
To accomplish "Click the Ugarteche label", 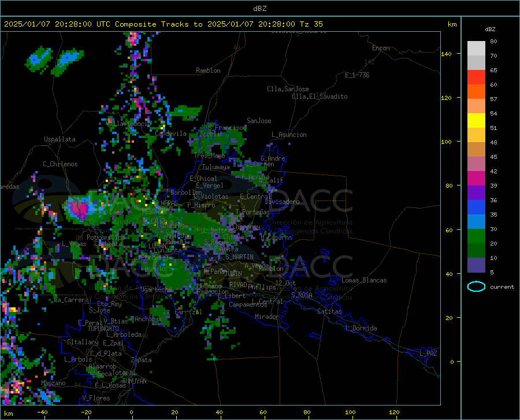I will click(x=156, y=289).
